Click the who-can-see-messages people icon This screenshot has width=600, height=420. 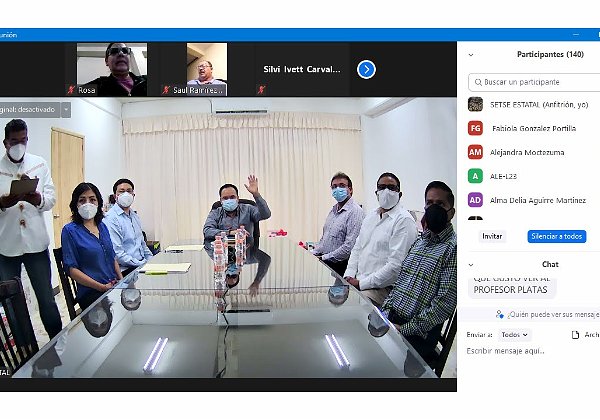[499, 314]
